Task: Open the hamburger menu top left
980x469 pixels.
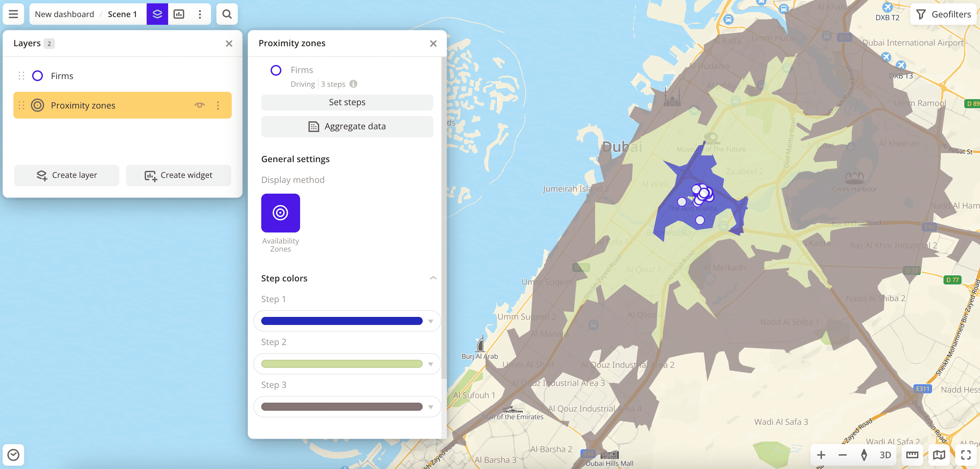Action: click(13, 14)
